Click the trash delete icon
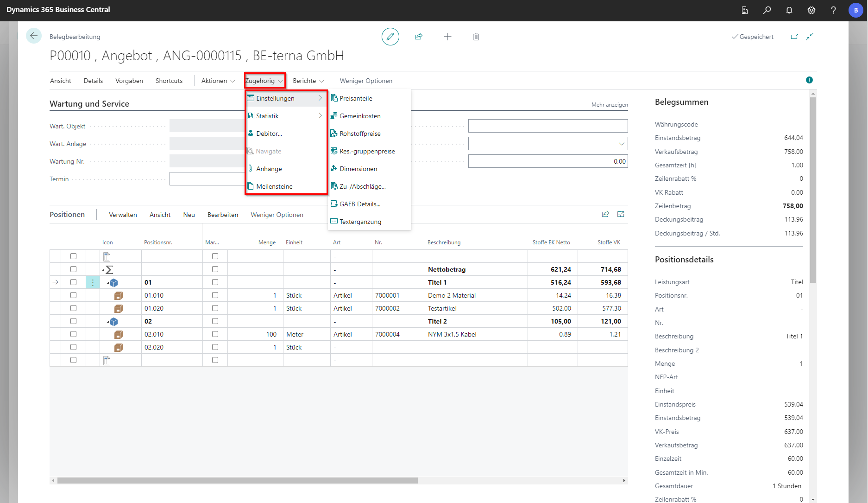 click(x=476, y=37)
